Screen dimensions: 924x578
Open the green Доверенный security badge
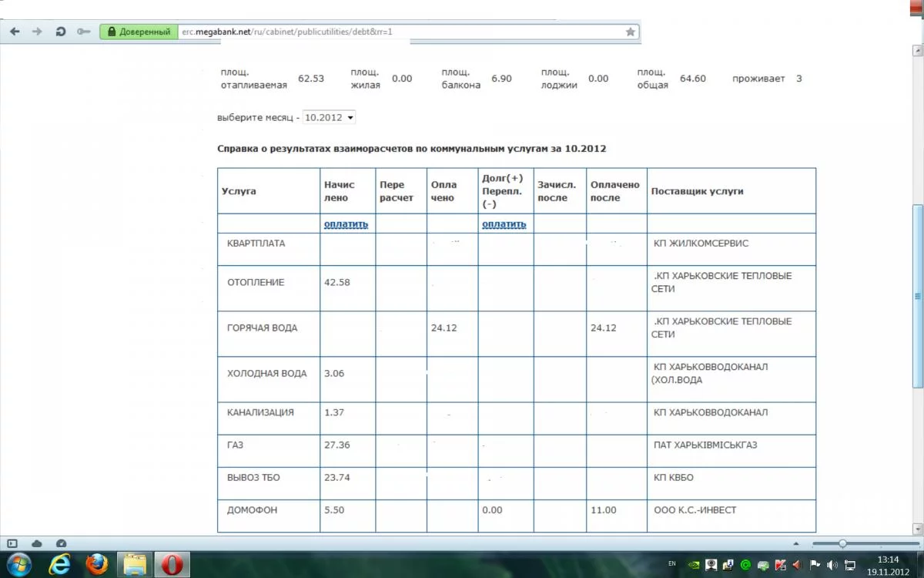coord(138,32)
